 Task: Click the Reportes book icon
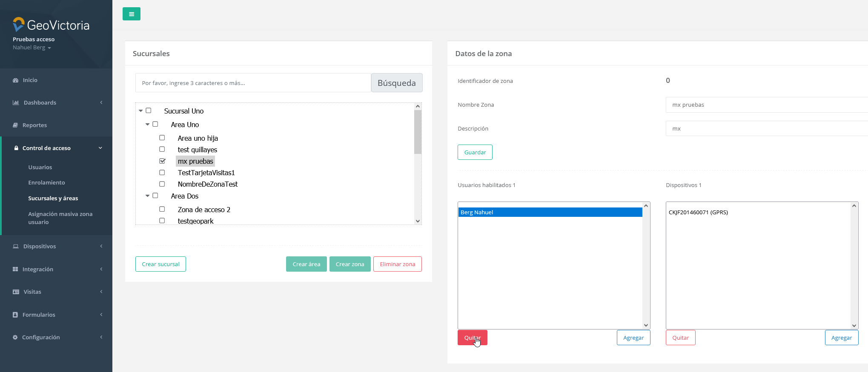[16, 125]
